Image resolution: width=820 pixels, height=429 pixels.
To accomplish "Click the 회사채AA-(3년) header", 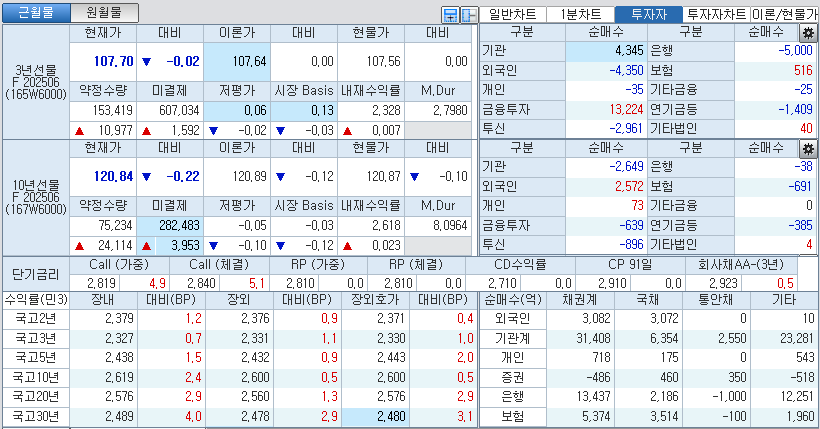I will point(741,265).
